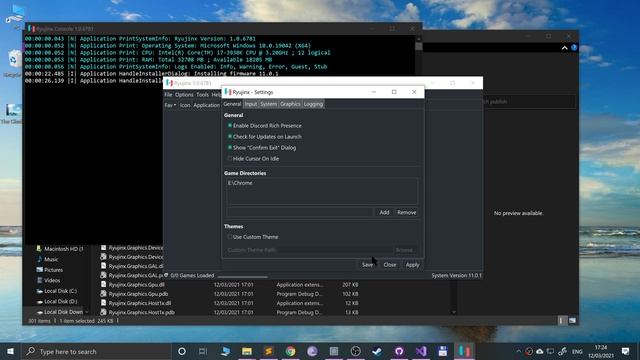Open Steam from the taskbar
The height and width of the screenshot is (360, 640).
pyautogui.click(x=377, y=351)
